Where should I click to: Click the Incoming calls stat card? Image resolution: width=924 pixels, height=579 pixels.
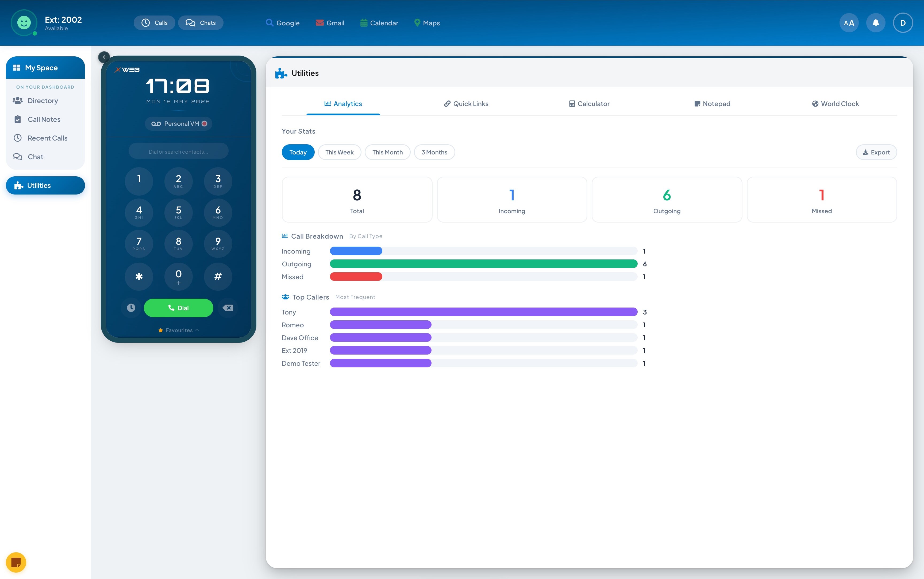[512, 200]
